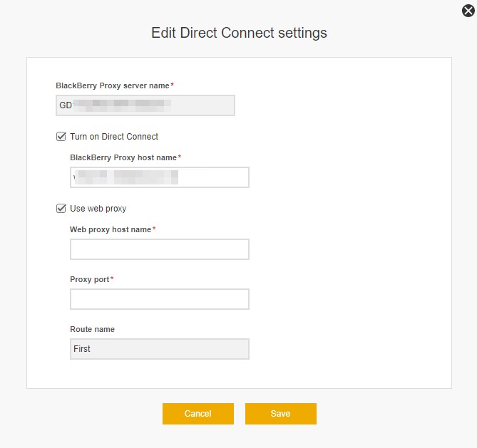The image size is (477, 448).
Task: Click the 'BlackBerry Proxy host name' label
Action: point(123,157)
